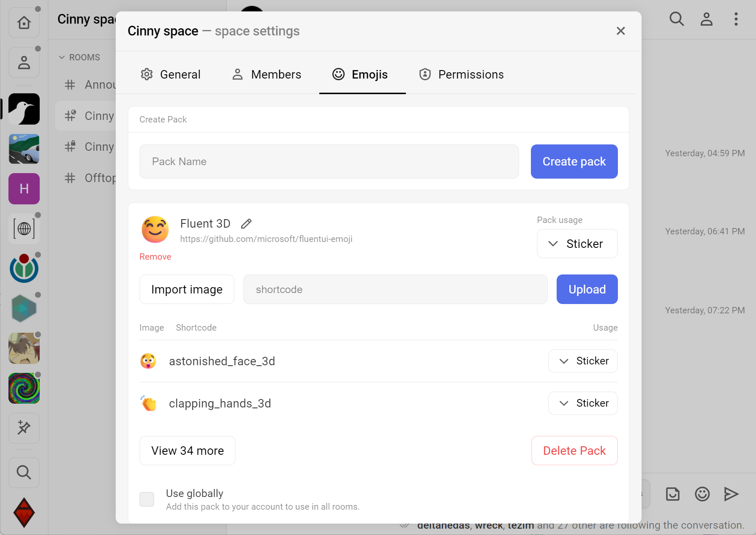Open the Pack usage Sticker dropdown

[x=577, y=244]
